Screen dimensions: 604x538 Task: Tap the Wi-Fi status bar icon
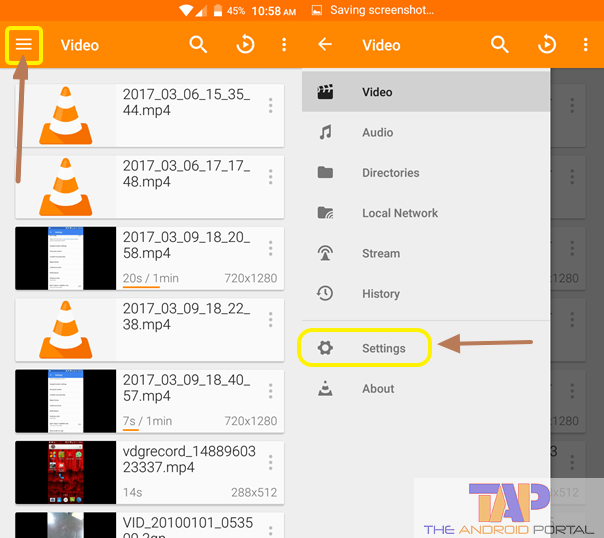tap(186, 10)
